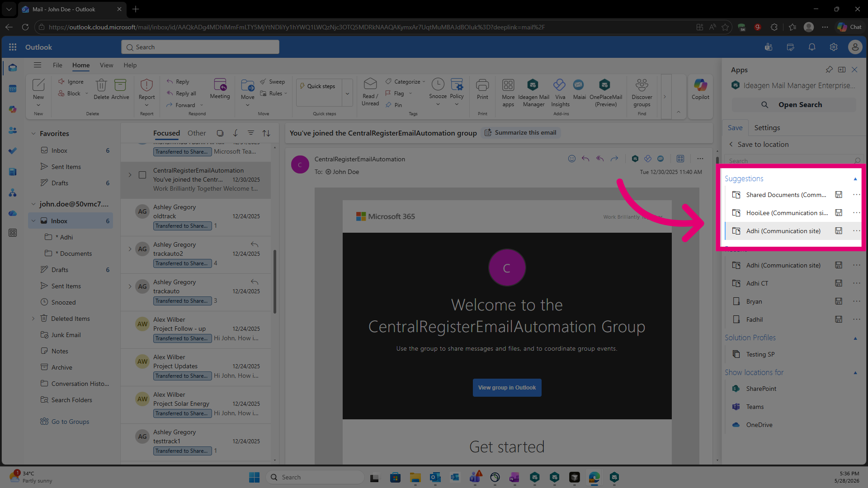Click Reply all in the ribbon
This screenshot has height=488, width=868.
pyautogui.click(x=181, y=94)
